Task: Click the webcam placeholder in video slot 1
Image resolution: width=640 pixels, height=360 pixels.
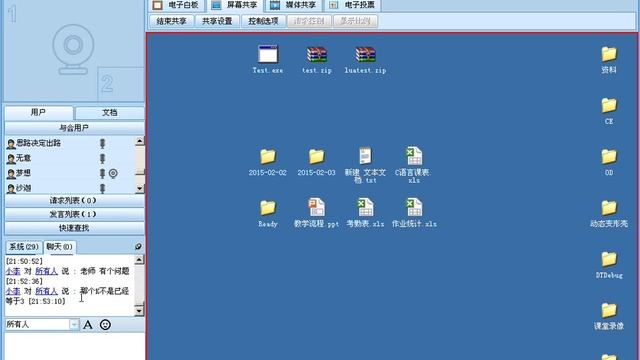Action: click(73, 49)
